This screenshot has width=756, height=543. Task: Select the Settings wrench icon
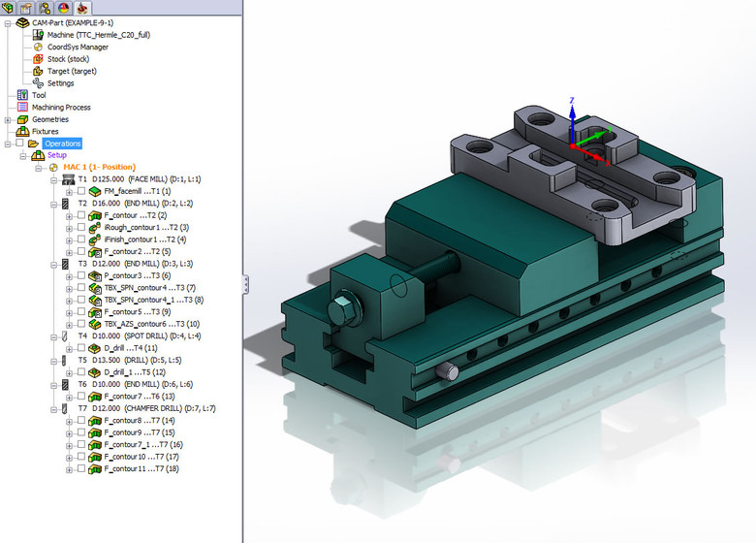coord(38,83)
